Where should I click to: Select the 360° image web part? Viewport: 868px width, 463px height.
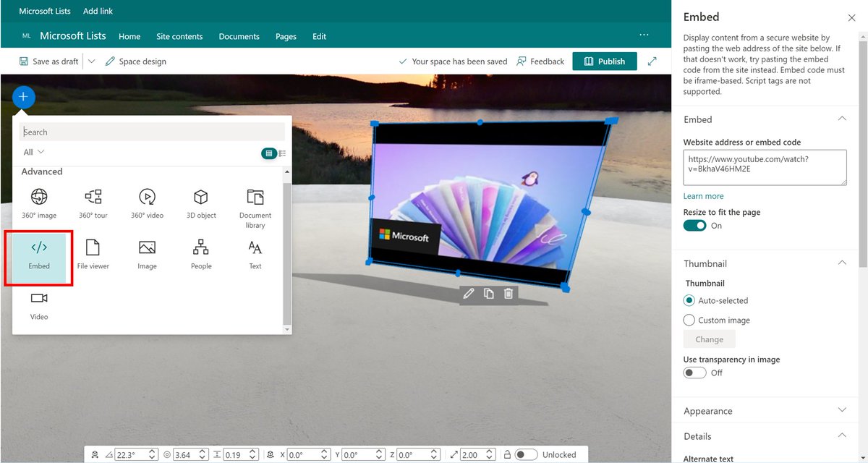[x=39, y=203]
